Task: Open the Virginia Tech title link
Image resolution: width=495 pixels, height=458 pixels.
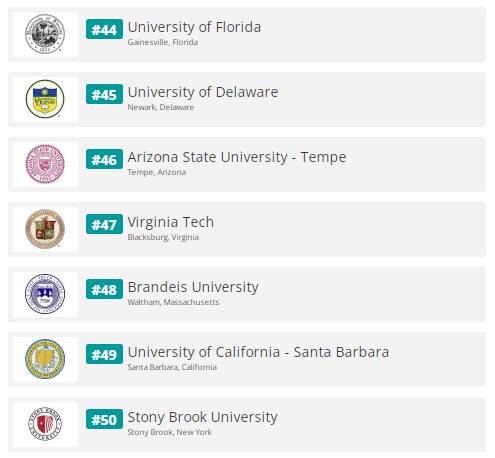Action: click(171, 222)
